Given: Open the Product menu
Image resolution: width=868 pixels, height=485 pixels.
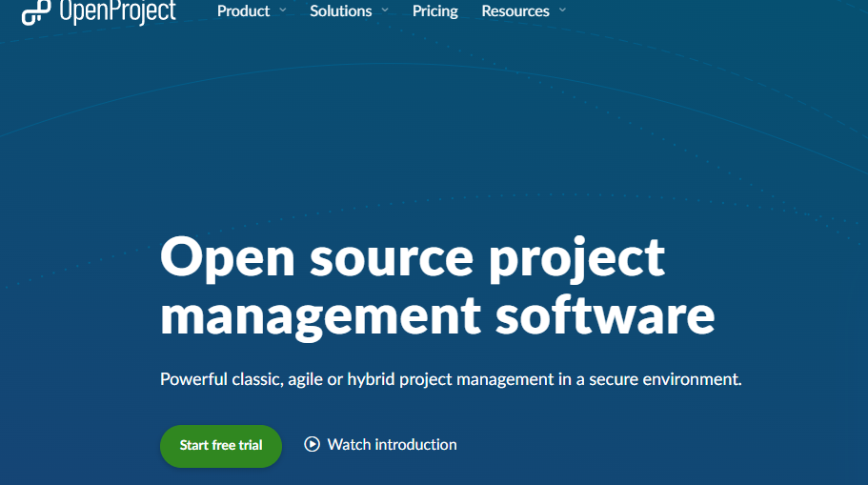Looking at the screenshot, I should click(x=243, y=11).
